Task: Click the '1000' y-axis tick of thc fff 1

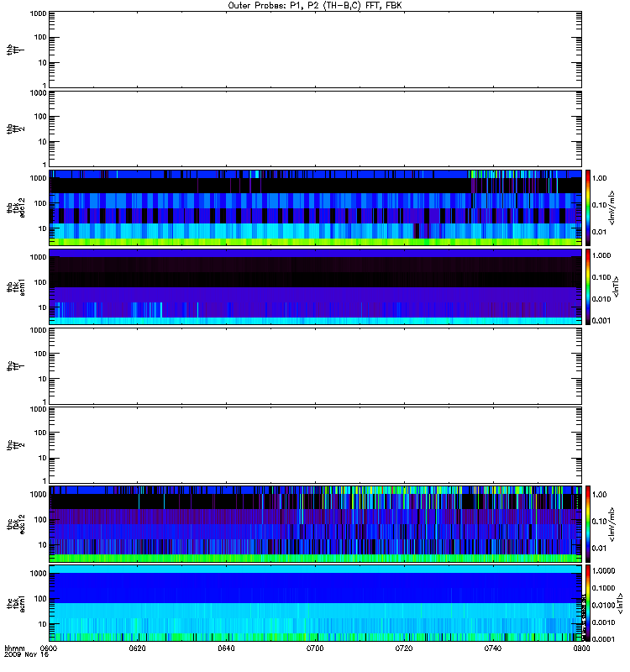Action: pyautogui.click(x=38, y=330)
